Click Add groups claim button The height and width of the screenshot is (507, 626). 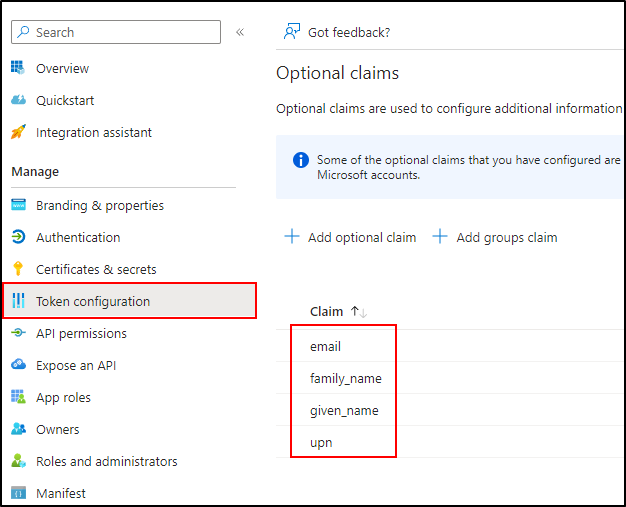coord(495,237)
